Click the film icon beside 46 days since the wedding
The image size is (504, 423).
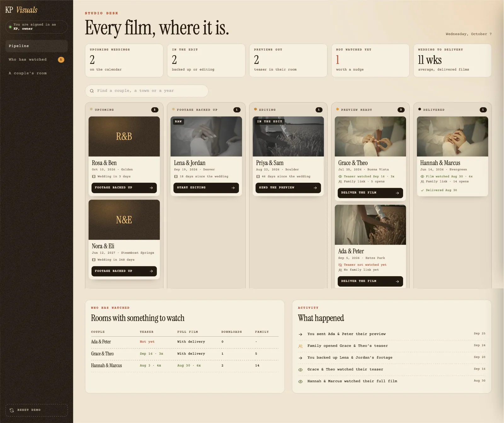258,177
